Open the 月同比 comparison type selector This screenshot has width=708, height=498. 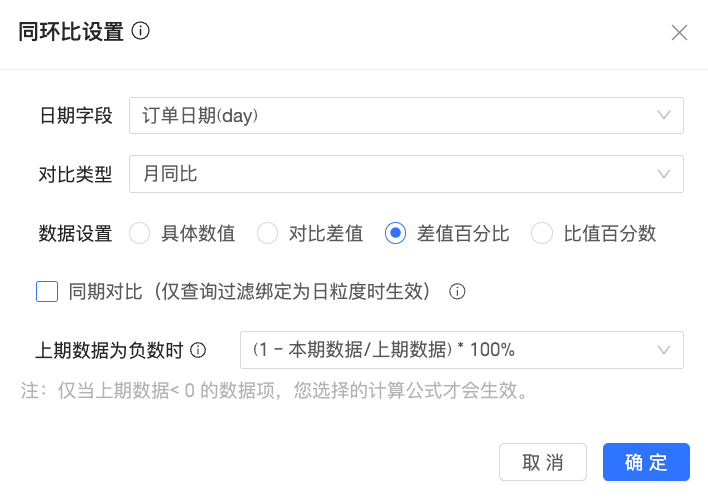(x=406, y=174)
